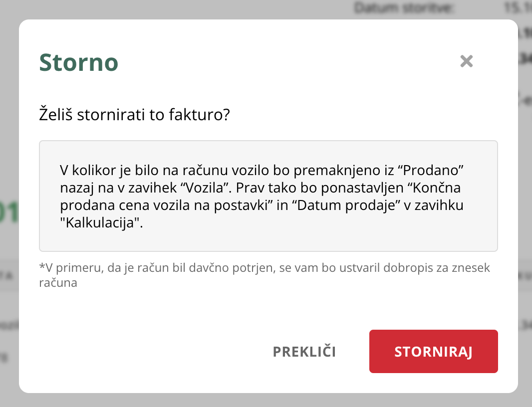Image resolution: width=532 pixels, height=407 pixels.
Task: Click the green Storno dialog heading
Action: coord(79,63)
